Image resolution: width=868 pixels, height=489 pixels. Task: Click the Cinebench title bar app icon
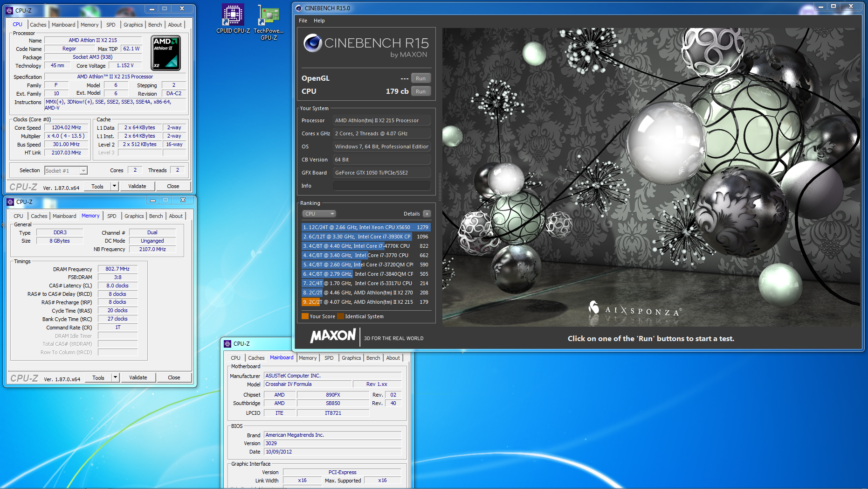click(299, 8)
